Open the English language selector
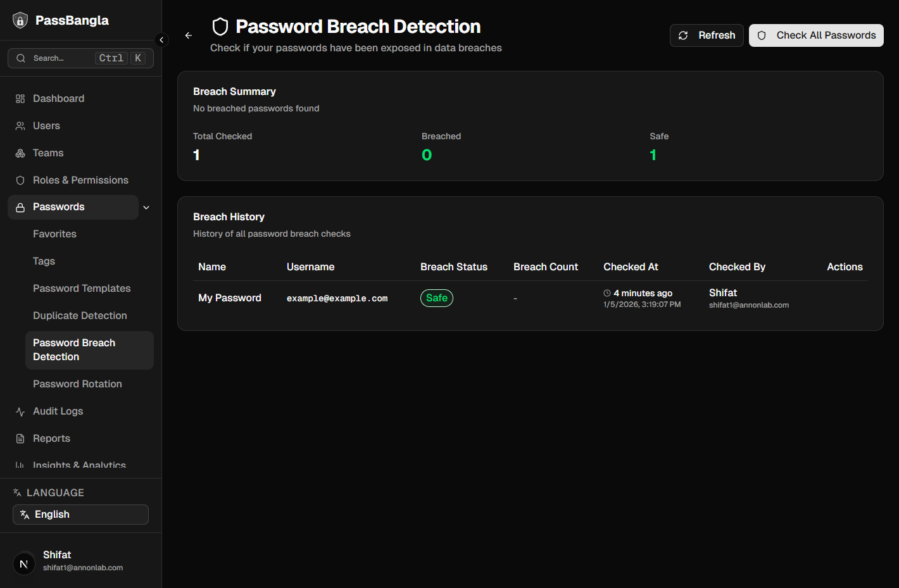This screenshot has height=588, width=899. pos(80,514)
